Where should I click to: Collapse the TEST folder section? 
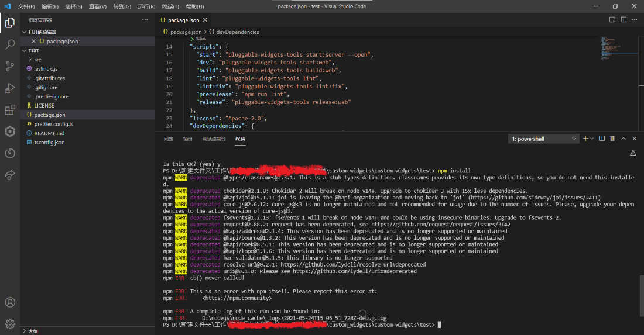pyautogui.click(x=87, y=50)
